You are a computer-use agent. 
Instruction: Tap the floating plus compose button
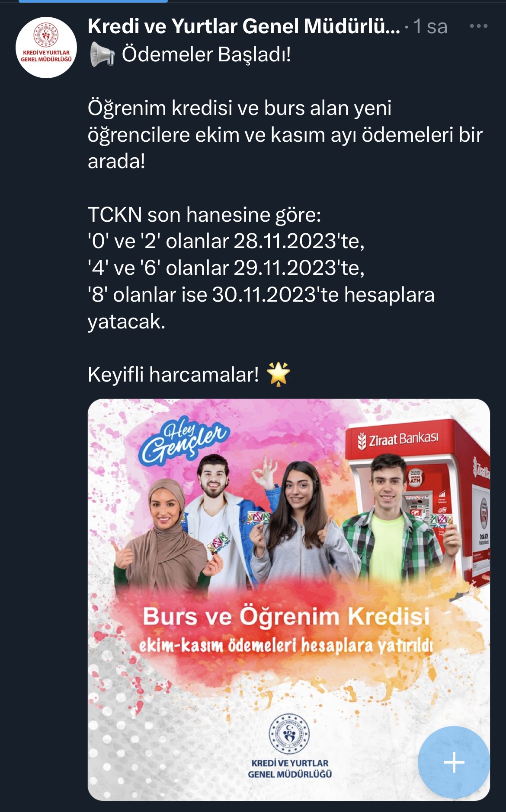454,762
